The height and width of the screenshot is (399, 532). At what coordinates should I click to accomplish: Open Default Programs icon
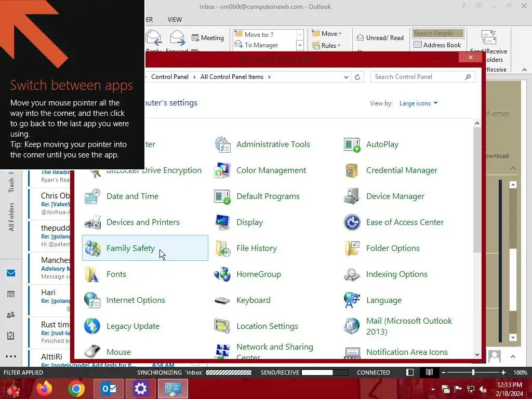pyautogui.click(x=222, y=196)
